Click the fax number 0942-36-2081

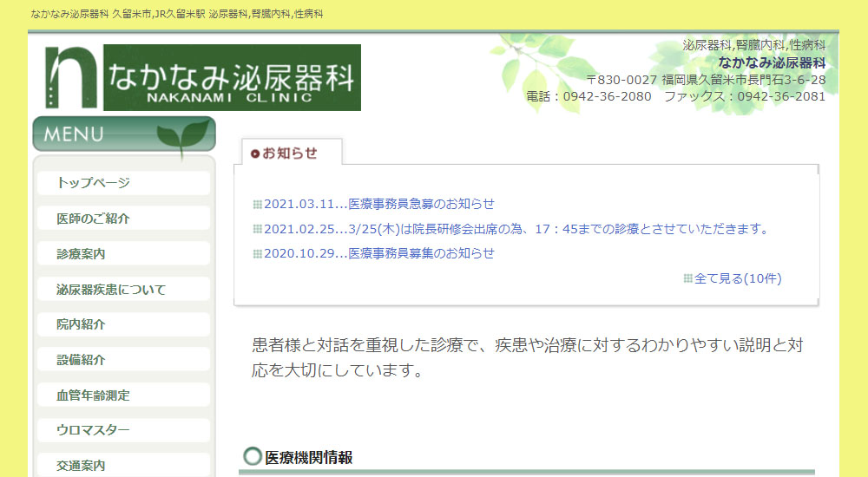click(x=781, y=96)
